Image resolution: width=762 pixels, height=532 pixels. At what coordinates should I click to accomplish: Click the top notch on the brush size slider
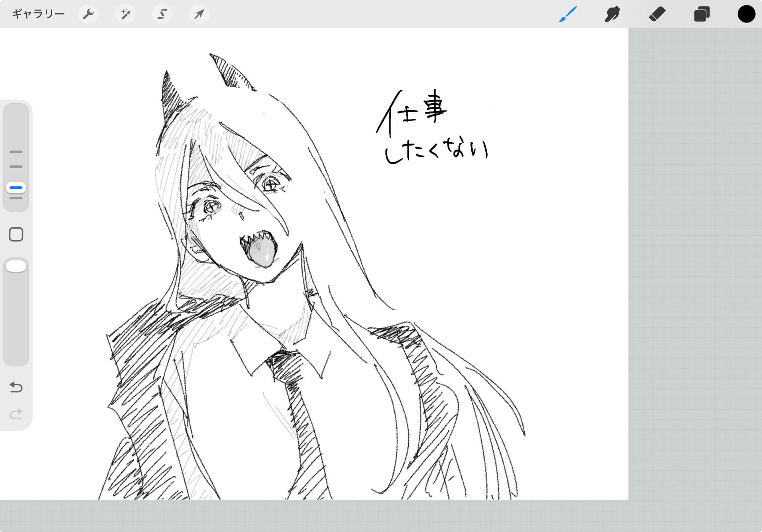pyautogui.click(x=16, y=152)
